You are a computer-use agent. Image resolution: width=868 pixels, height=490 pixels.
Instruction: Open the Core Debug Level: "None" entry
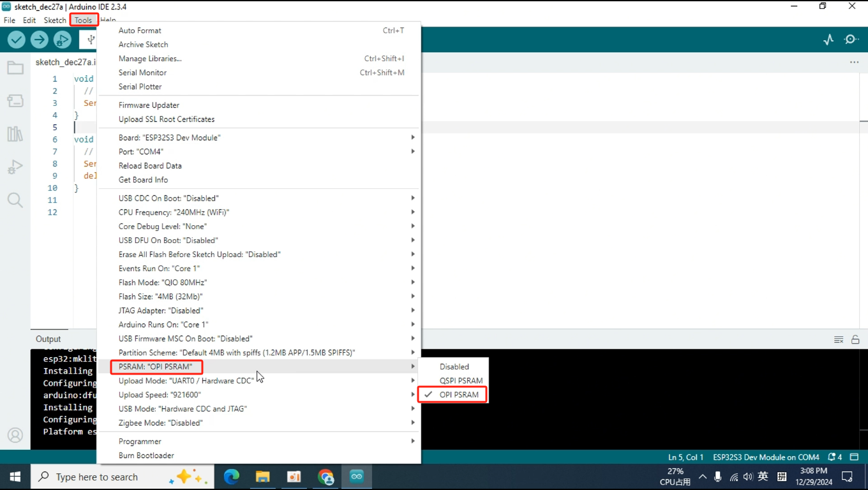click(x=258, y=226)
